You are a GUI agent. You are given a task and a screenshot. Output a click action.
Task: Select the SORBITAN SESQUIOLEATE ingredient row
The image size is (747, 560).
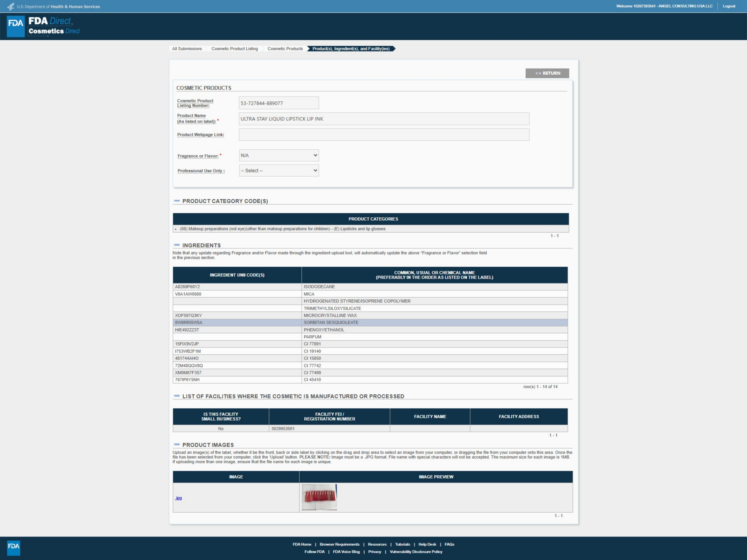pos(331,322)
